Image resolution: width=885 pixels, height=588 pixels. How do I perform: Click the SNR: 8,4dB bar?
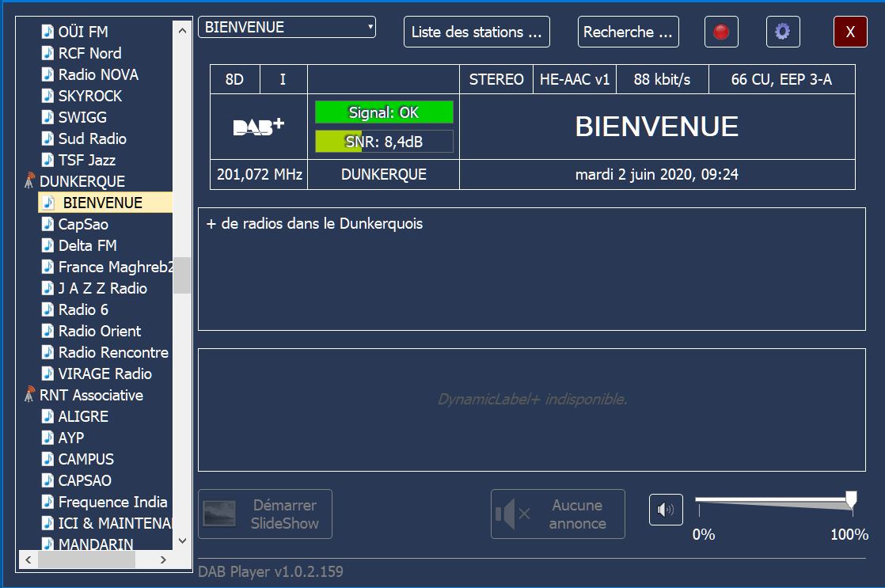[384, 142]
